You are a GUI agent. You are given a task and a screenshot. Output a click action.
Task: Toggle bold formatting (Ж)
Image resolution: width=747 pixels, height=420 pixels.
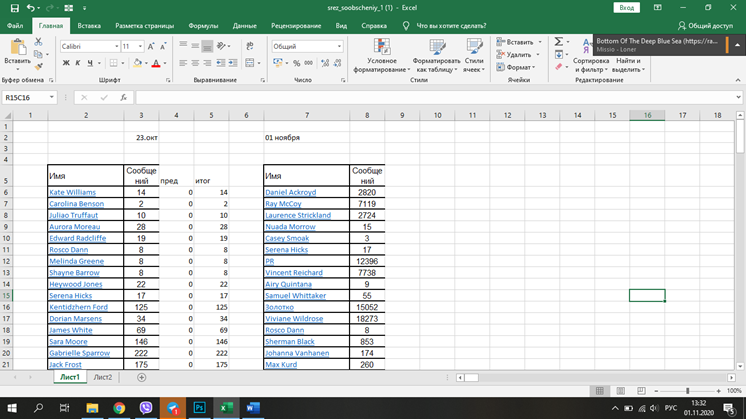(x=66, y=63)
